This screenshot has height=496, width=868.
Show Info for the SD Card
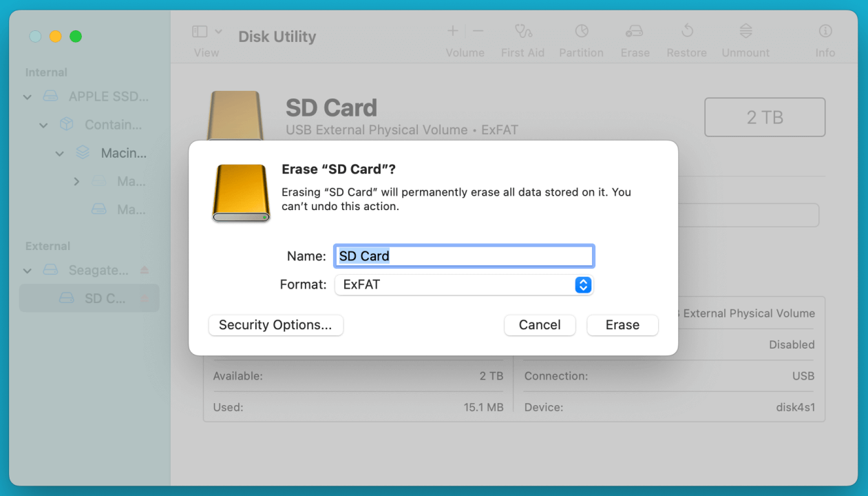tap(825, 34)
